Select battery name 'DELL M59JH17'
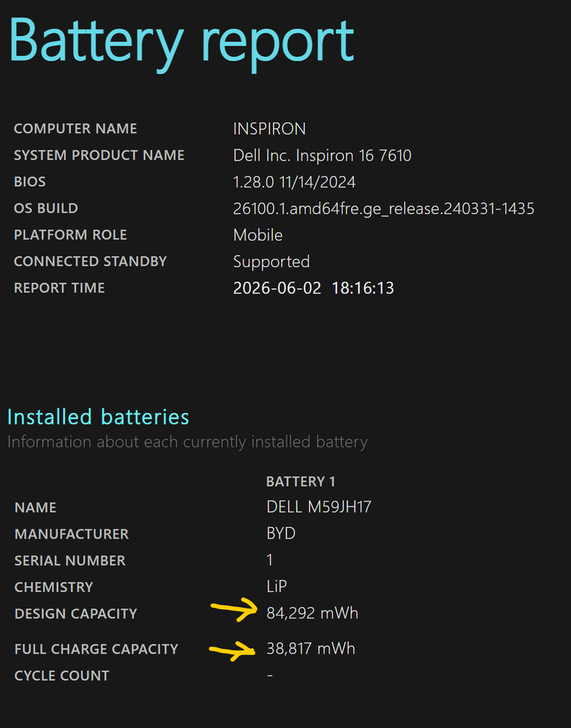 [x=319, y=507]
